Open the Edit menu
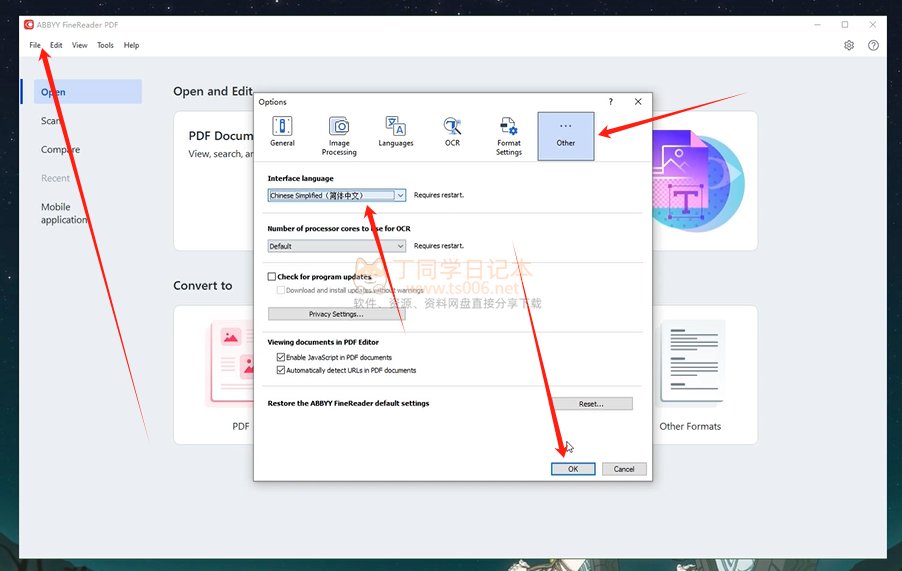 point(56,45)
